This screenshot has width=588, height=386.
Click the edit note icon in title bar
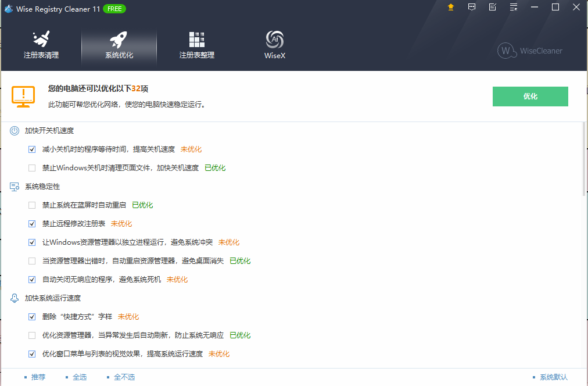pyautogui.click(x=493, y=7)
